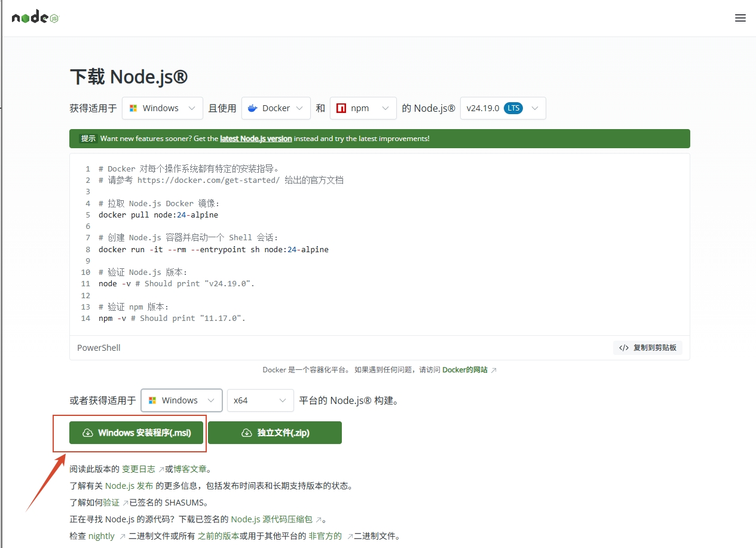
Task: Open the 之前的版本 link
Action: 219,536
